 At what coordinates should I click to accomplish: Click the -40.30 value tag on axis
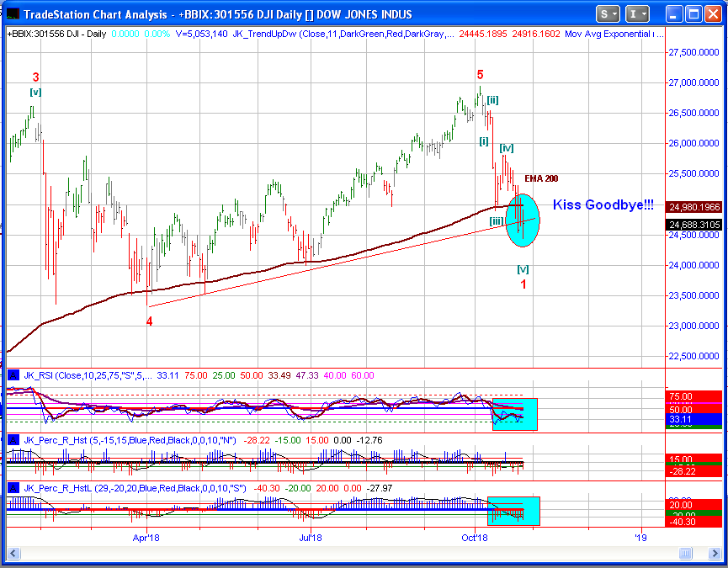[x=694, y=522]
